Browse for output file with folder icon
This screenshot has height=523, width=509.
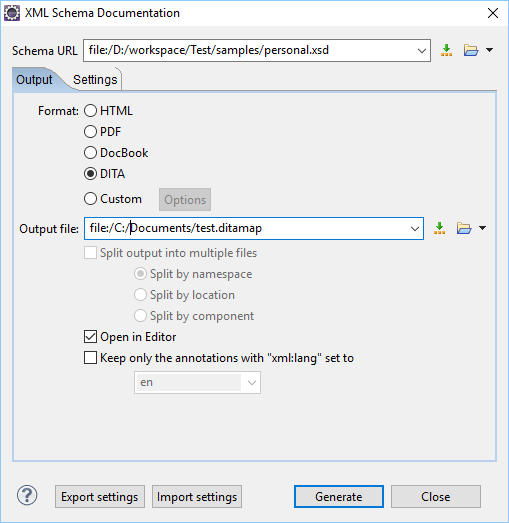coord(464,228)
